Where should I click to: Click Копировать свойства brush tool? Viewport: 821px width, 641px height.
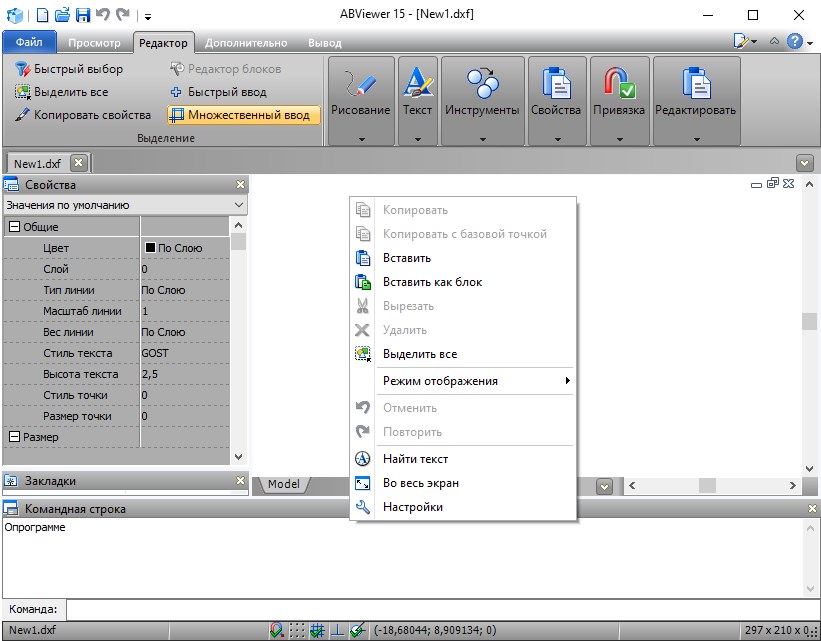(x=83, y=115)
